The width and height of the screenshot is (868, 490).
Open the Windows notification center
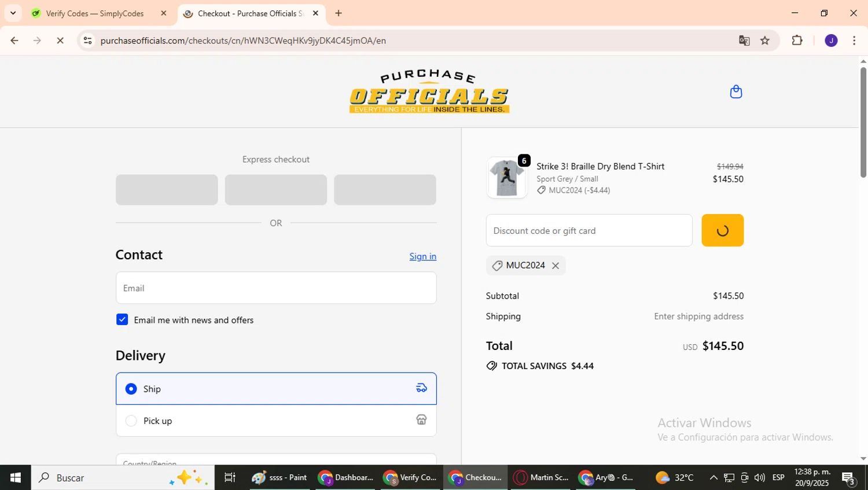pos(849,478)
